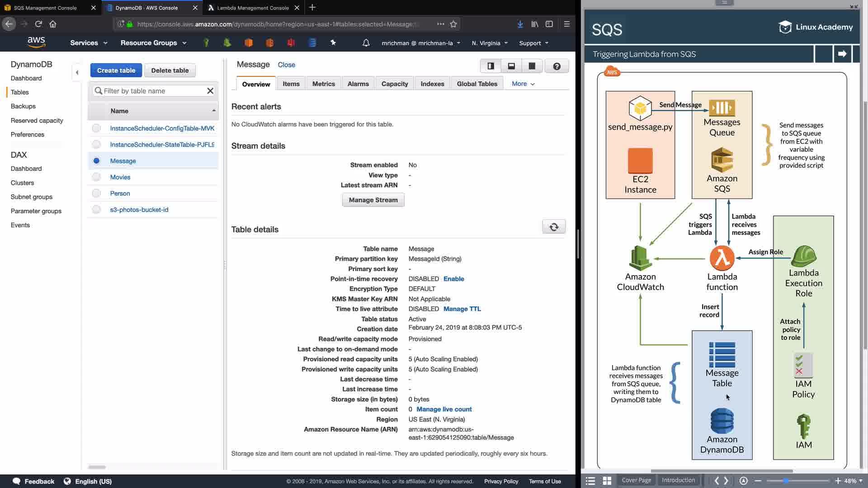Click the Manage Stream button
Screen dimensions: 868x488
pos(373,200)
